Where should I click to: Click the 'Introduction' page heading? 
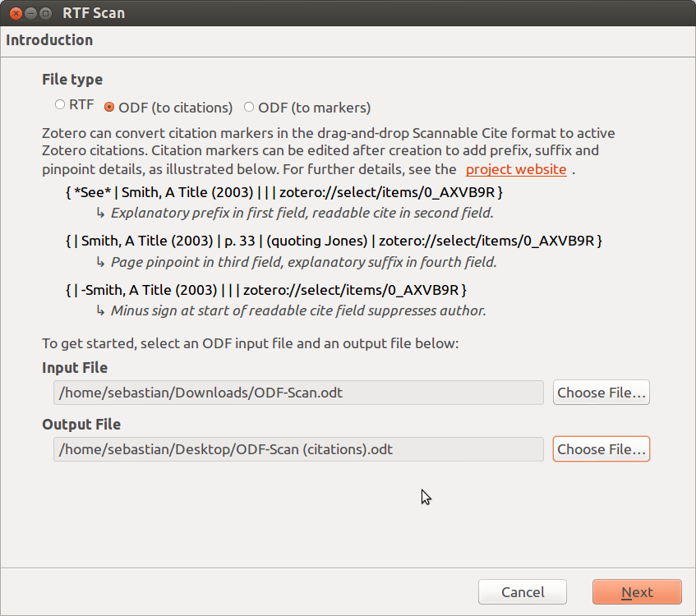click(x=49, y=40)
